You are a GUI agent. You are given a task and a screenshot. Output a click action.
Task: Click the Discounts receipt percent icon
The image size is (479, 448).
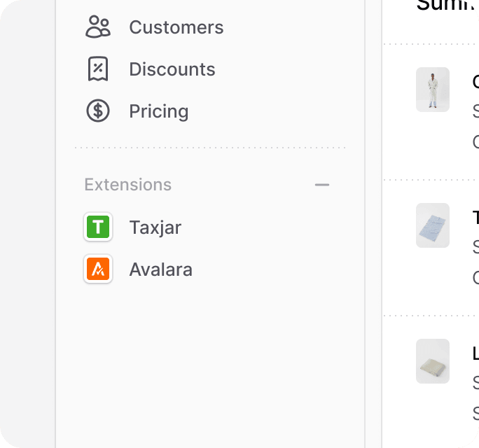98,69
